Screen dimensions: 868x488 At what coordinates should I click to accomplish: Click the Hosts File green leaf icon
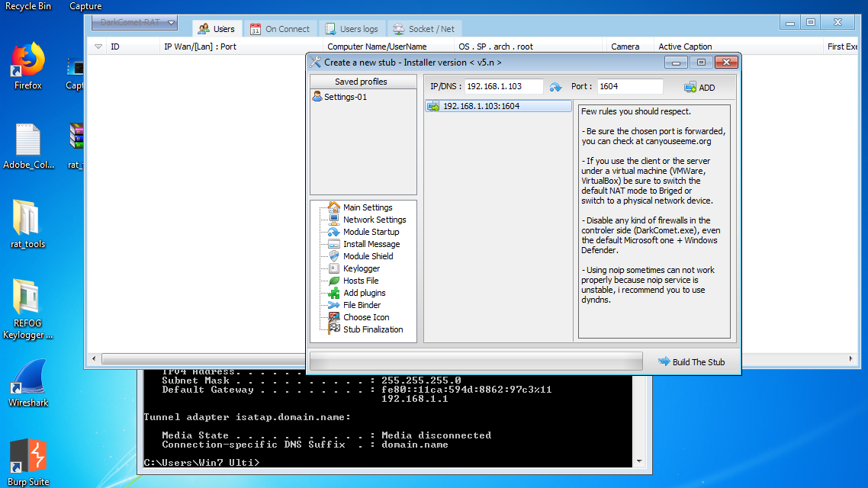[334, 281]
